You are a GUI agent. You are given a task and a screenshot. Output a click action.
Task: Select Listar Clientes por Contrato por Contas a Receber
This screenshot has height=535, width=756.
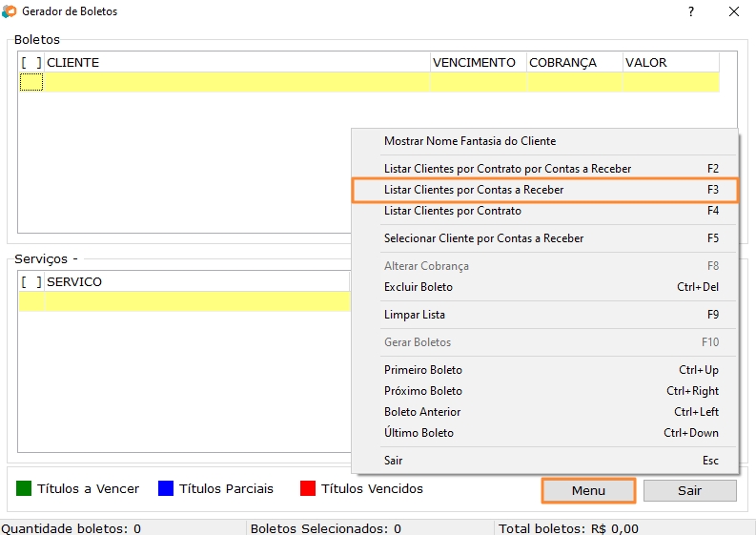[544, 169]
